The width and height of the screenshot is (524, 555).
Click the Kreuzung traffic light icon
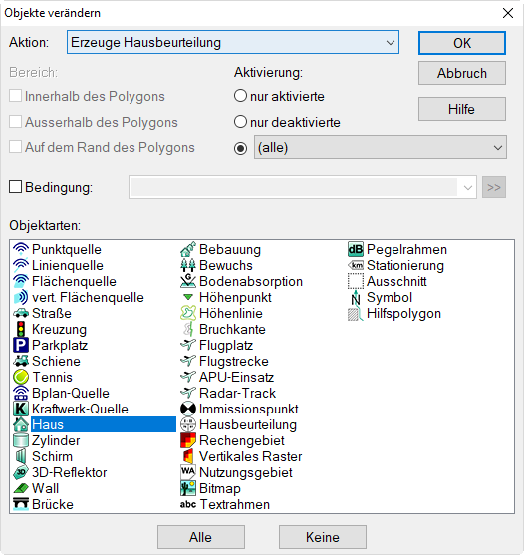tap(21, 329)
